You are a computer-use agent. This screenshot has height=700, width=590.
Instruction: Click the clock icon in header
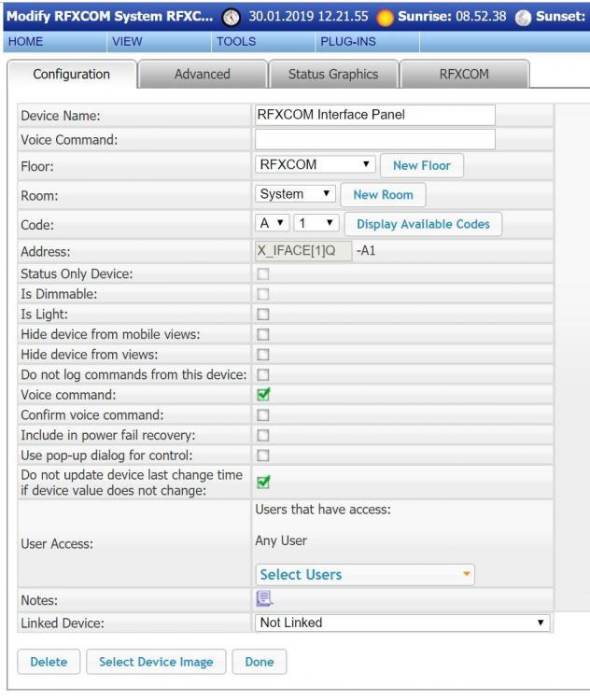(x=233, y=18)
